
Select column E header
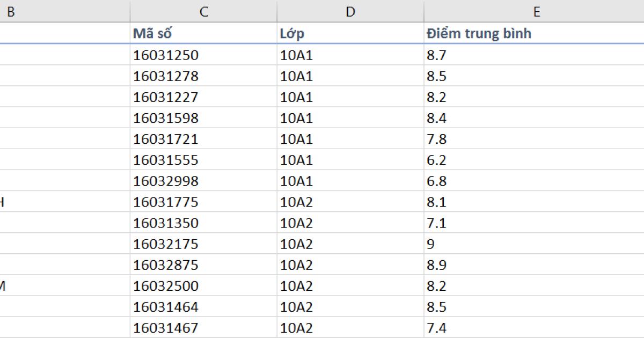point(534,11)
